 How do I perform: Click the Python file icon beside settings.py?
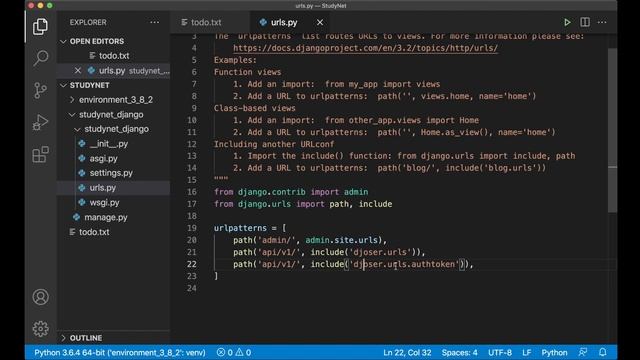coord(82,173)
